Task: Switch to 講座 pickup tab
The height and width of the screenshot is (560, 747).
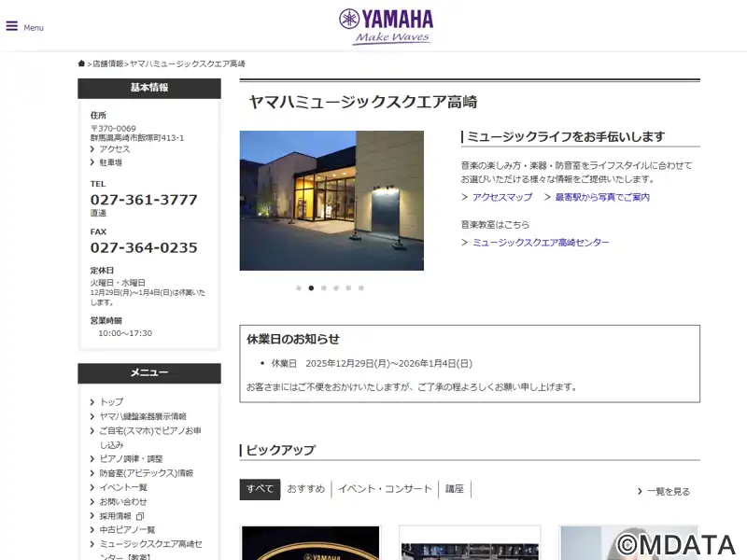Action: point(455,489)
